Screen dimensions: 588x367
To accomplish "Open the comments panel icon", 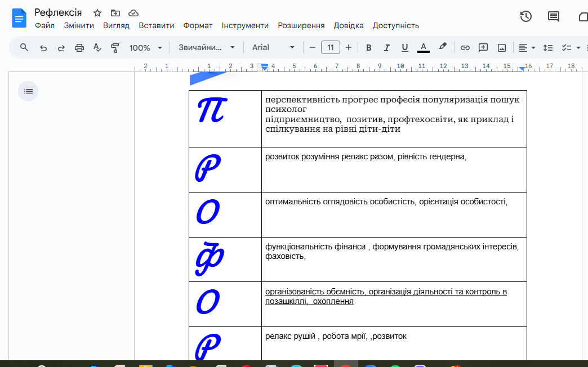I will pyautogui.click(x=554, y=16).
